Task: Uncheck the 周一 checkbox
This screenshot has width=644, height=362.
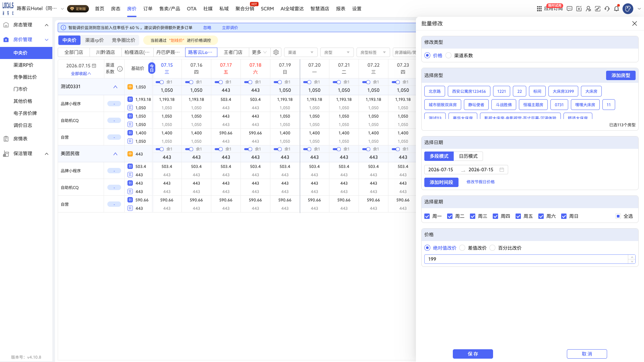Action: [427, 217]
